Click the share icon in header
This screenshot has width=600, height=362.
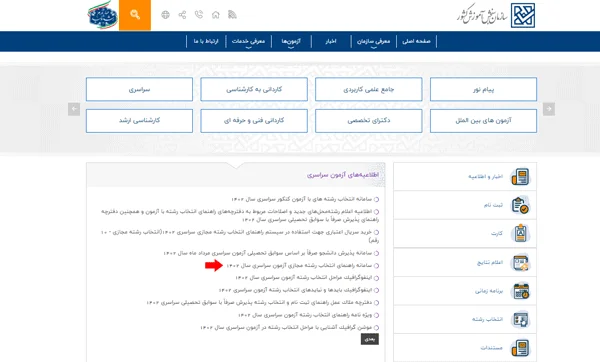(x=182, y=15)
